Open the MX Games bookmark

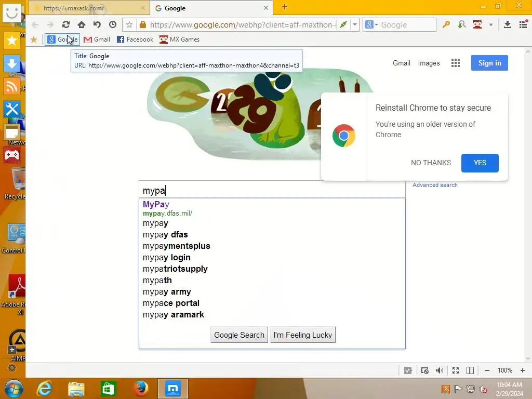click(x=179, y=39)
